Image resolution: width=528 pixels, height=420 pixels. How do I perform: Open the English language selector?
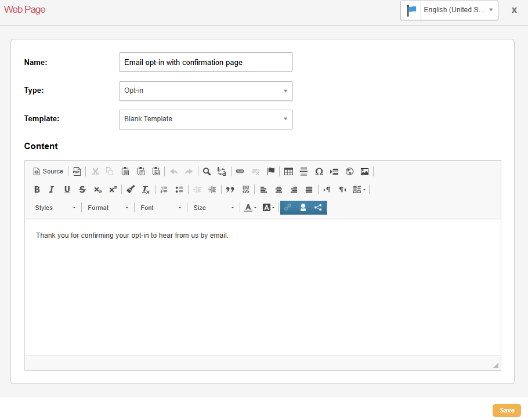[449, 10]
